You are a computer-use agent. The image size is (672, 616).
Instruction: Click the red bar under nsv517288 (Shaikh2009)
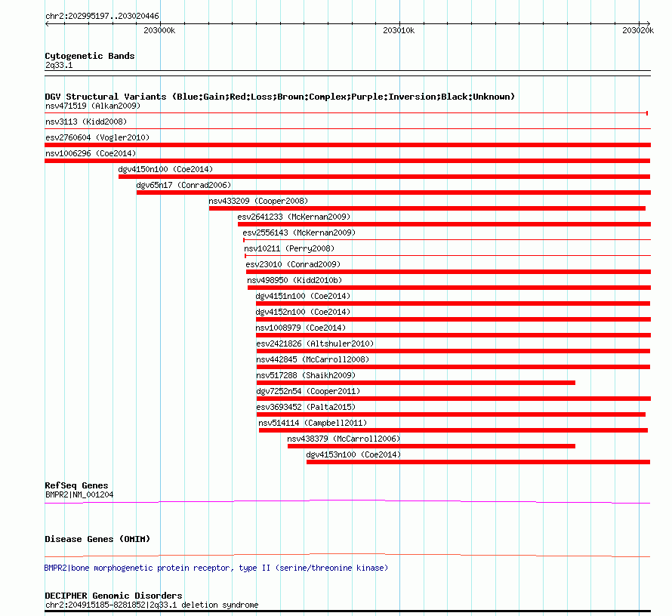tap(416, 383)
